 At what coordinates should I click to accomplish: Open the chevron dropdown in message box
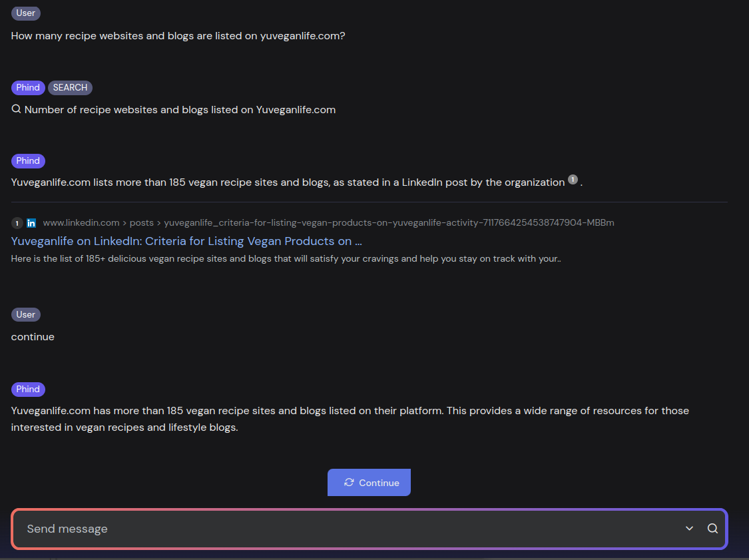click(689, 529)
